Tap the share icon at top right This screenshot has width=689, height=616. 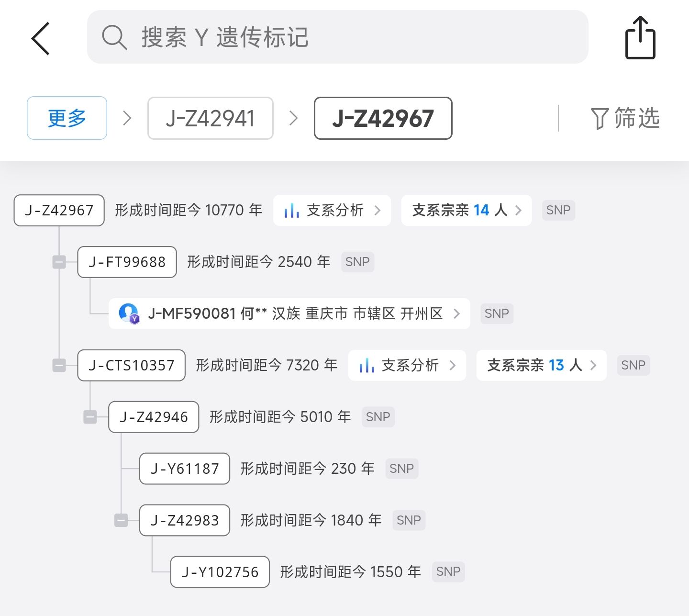tap(640, 38)
